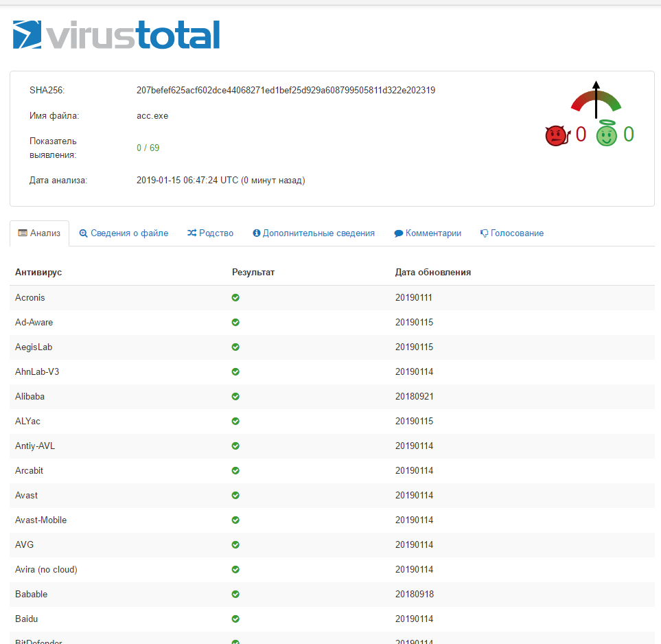Click the ALYac antivirus name
This screenshot has width=661, height=644.
point(28,422)
